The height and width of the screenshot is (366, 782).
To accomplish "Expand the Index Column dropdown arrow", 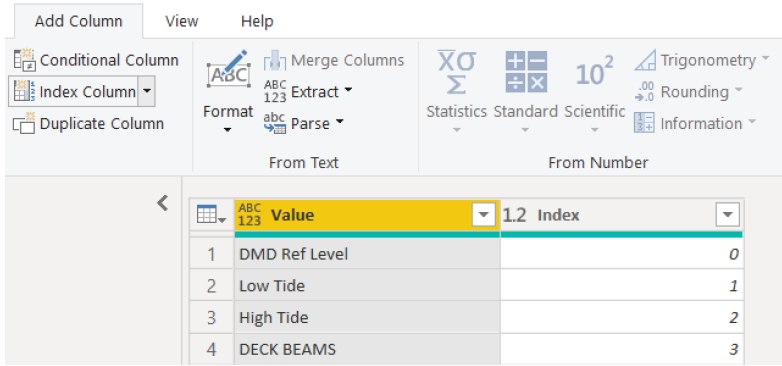I will click(147, 92).
